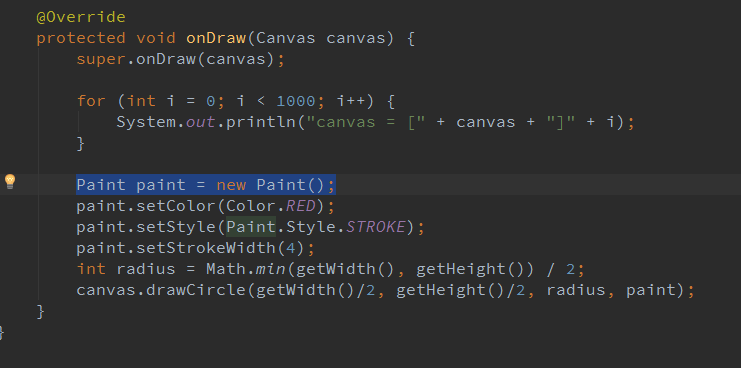Image resolution: width=741 pixels, height=368 pixels.
Task: Click the STROKE style constant
Action: point(376,227)
